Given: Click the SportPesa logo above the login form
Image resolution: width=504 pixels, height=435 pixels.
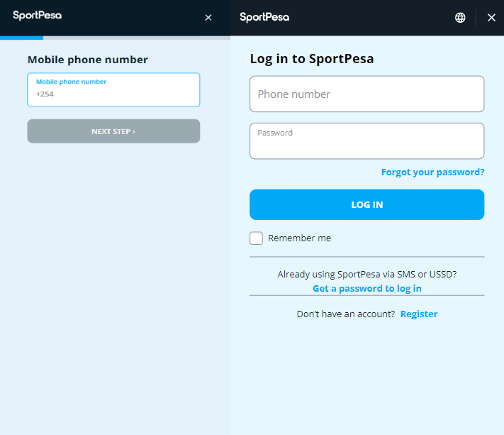Looking at the screenshot, I should [x=264, y=17].
